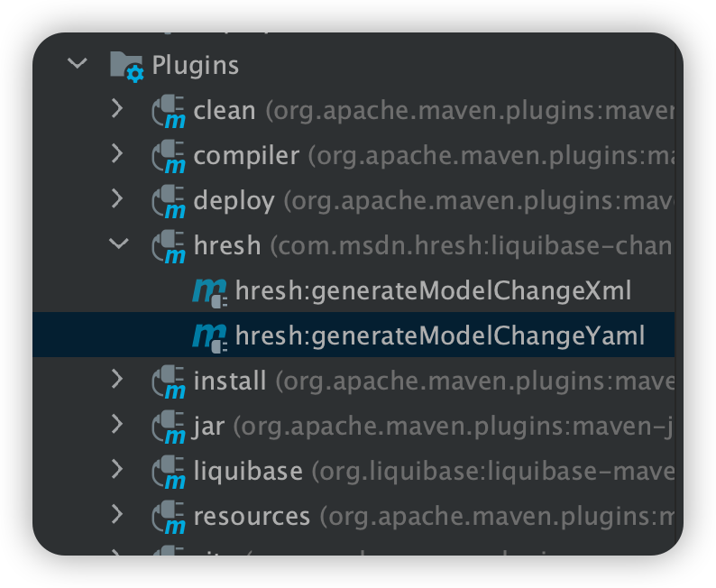Collapse the Plugins folder node
The image size is (716, 588).
(78, 63)
